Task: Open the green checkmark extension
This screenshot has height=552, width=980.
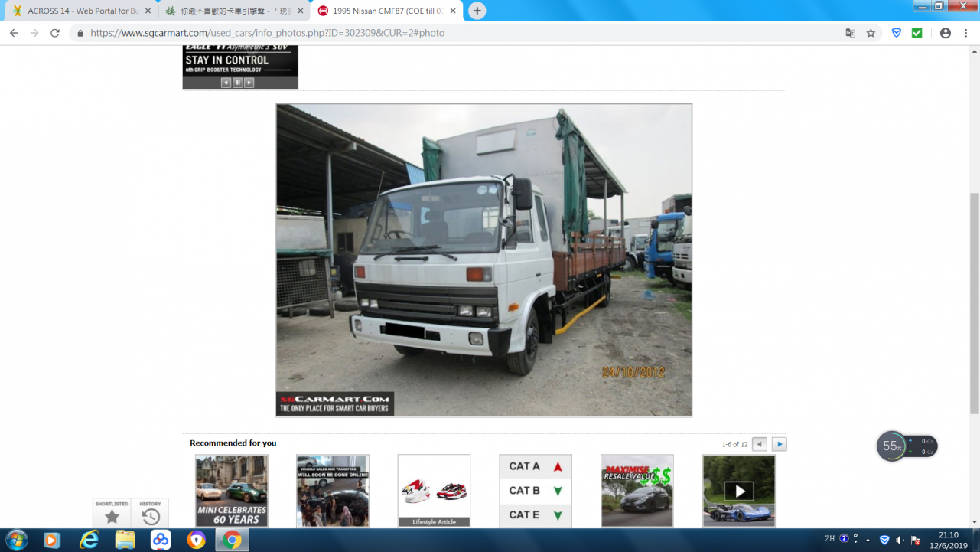Action: tap(917, 33)
